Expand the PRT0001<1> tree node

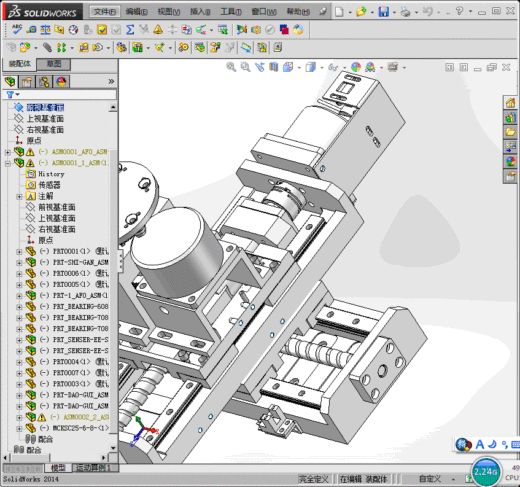(19, 252)
